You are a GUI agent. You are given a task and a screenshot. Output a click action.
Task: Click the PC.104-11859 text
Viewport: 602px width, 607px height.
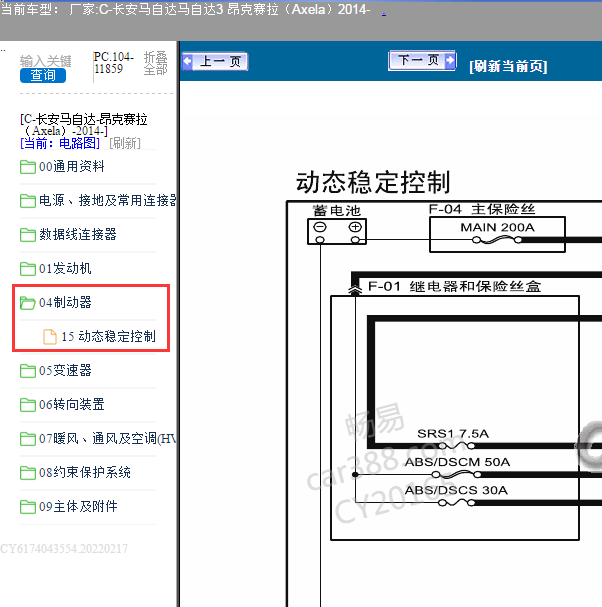114,63
